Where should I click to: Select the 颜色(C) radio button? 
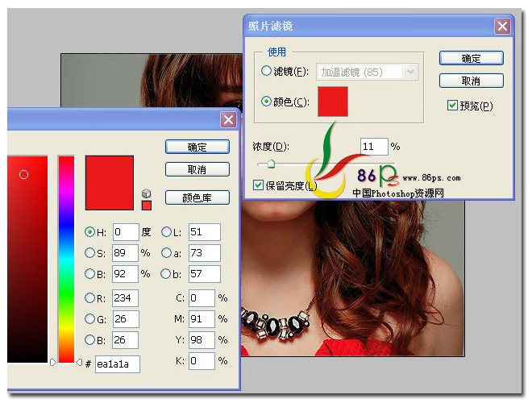[x=266, y=101]
